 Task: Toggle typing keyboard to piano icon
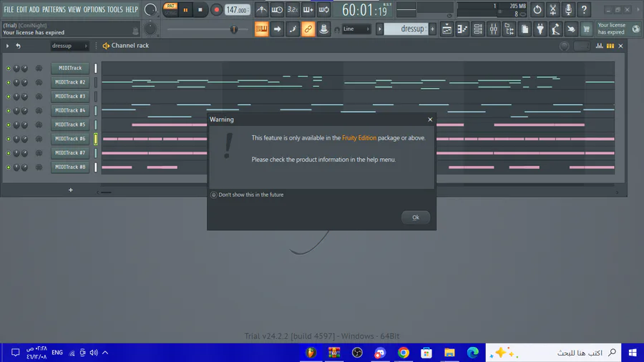(261, 29)
